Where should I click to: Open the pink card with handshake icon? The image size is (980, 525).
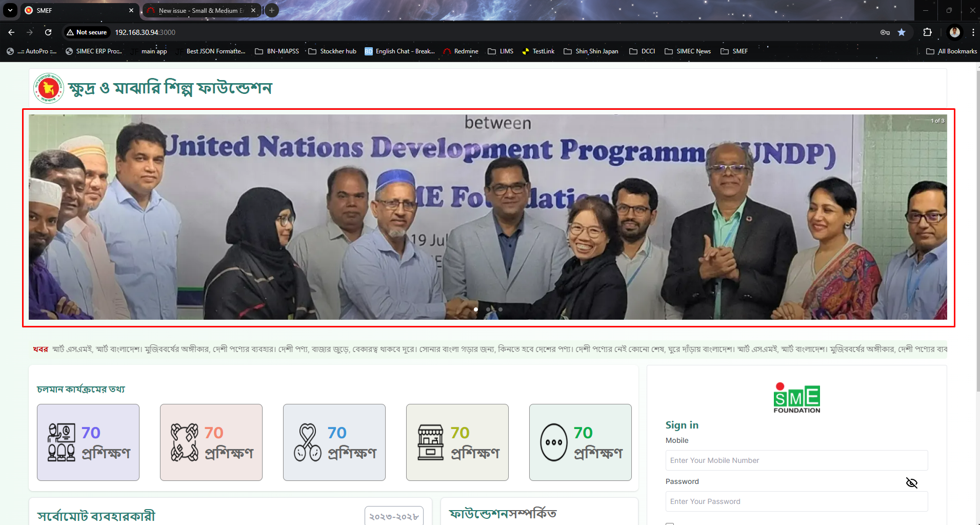click(211, 442)
